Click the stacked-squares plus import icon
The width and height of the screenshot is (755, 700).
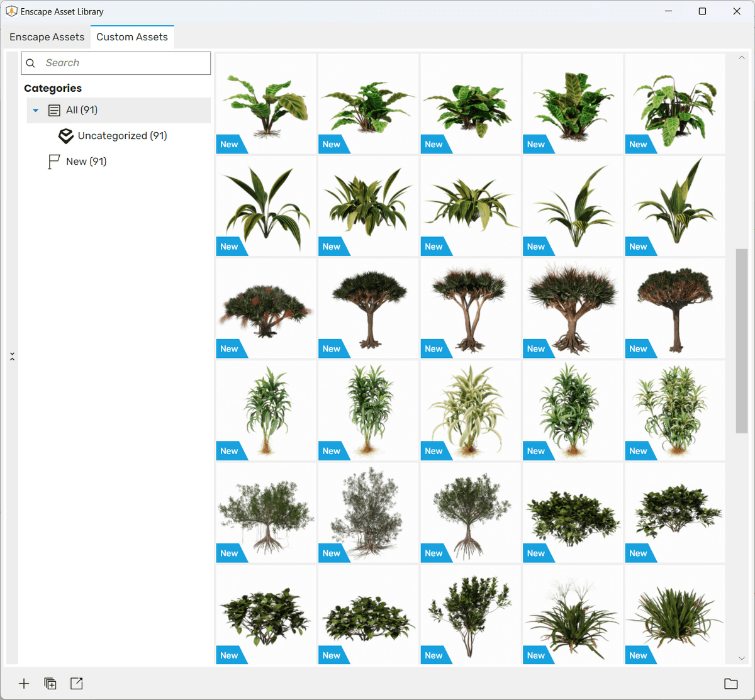[x=50, y=684]
